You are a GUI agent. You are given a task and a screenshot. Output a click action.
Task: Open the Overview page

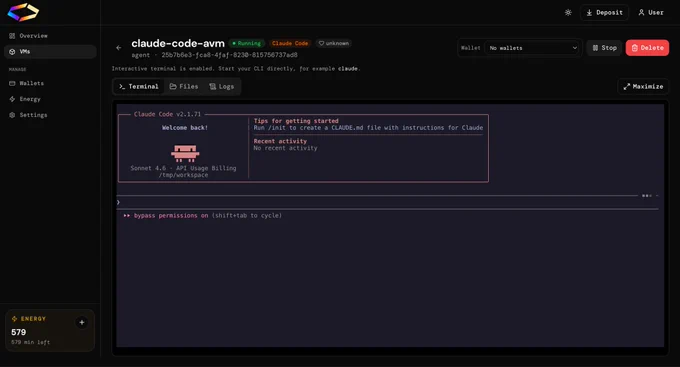coord(50,36)
